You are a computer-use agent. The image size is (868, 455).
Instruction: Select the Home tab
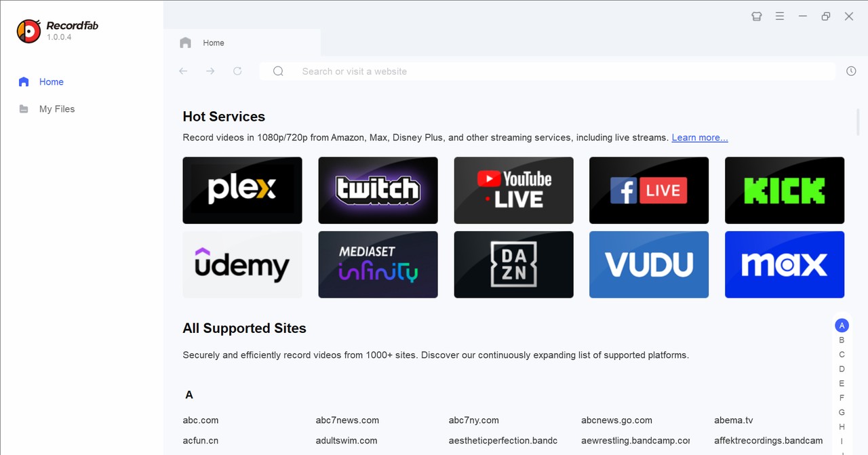point(242,43)
